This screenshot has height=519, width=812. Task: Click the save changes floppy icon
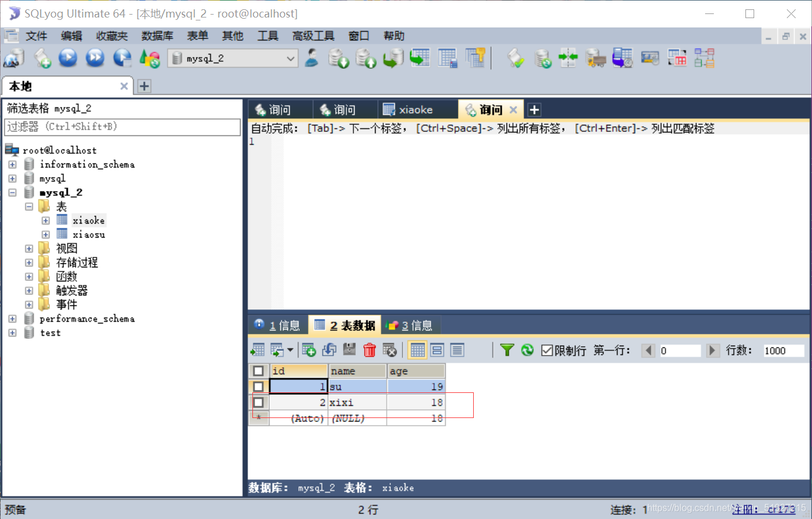349,350
